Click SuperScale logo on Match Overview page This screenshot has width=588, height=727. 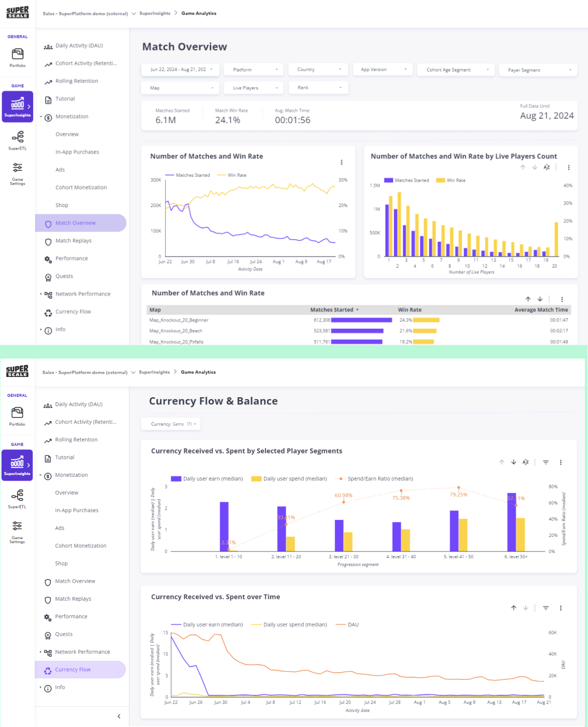point(18,12)
